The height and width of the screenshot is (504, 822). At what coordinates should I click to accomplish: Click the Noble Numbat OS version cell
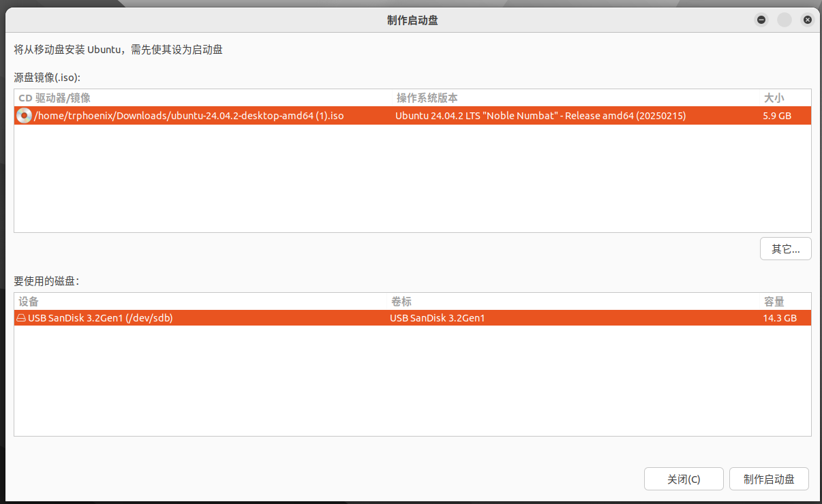click(x=541, y=116)
